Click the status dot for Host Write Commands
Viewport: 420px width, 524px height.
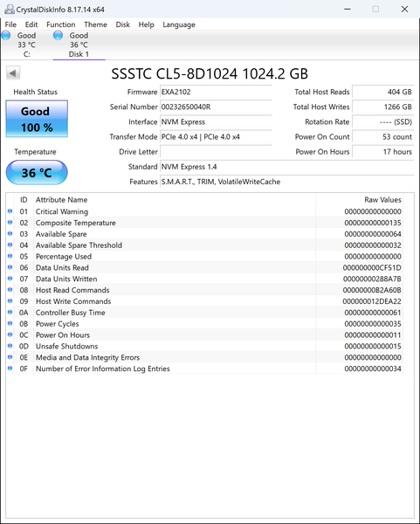10,301
